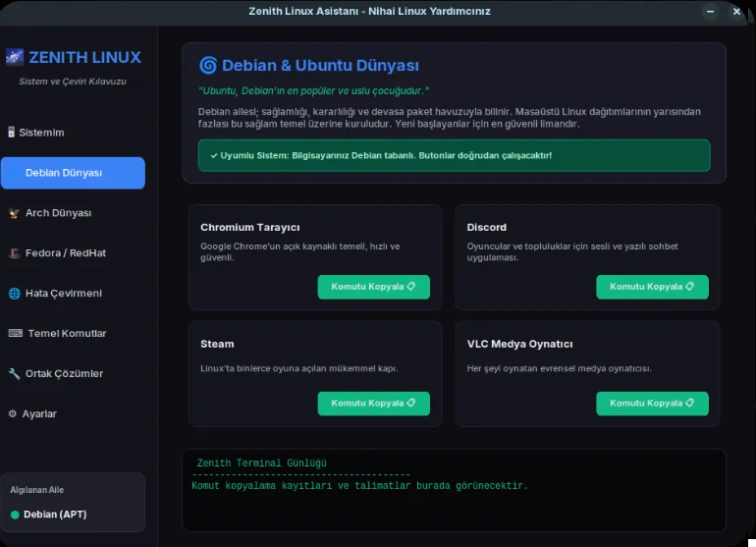Click the Steam card title
Screen dimensions: 756x547
point(217,344)
